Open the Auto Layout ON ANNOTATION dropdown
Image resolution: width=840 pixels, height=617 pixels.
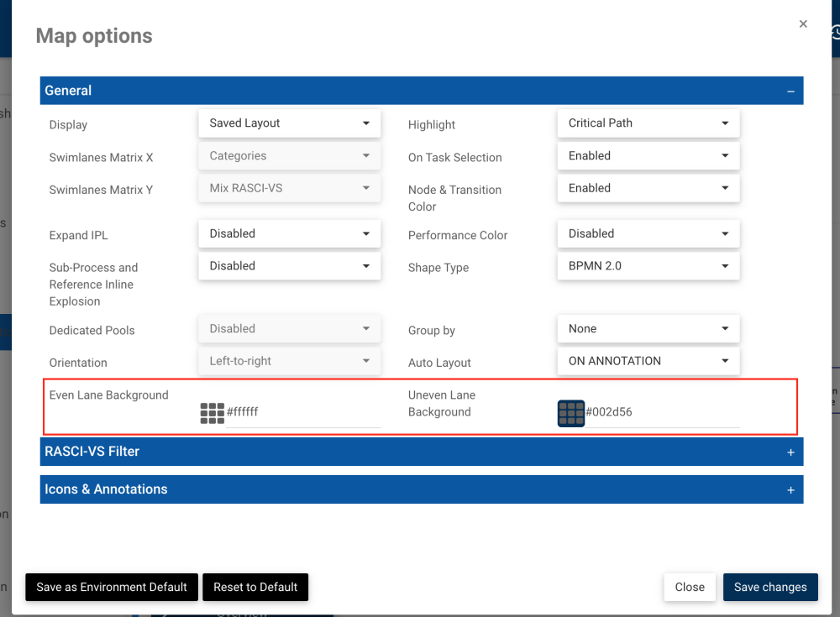[x=648, y=361]
